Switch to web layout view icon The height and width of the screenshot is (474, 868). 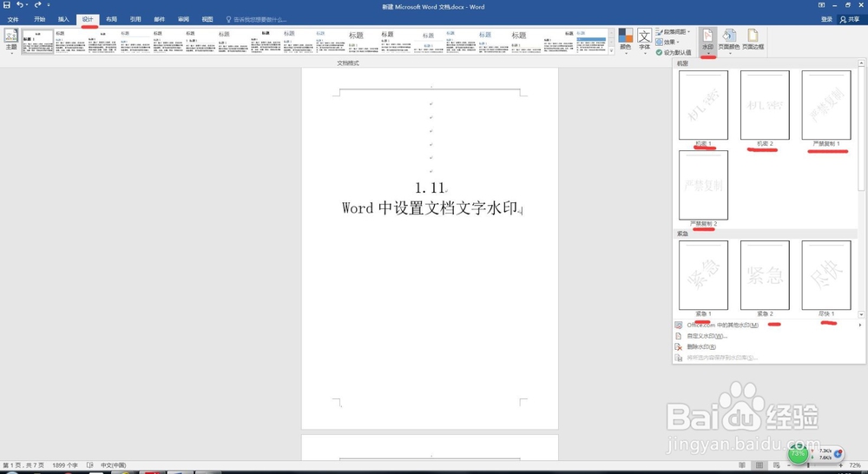coord(776,465)
